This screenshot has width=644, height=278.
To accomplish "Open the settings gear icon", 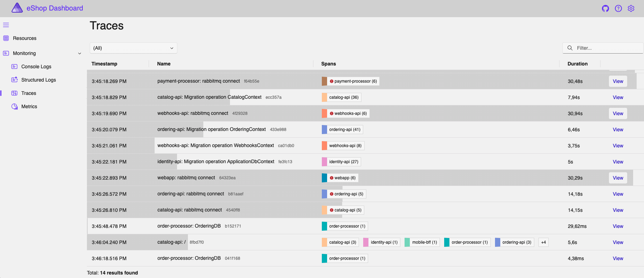I will (631, 8).
